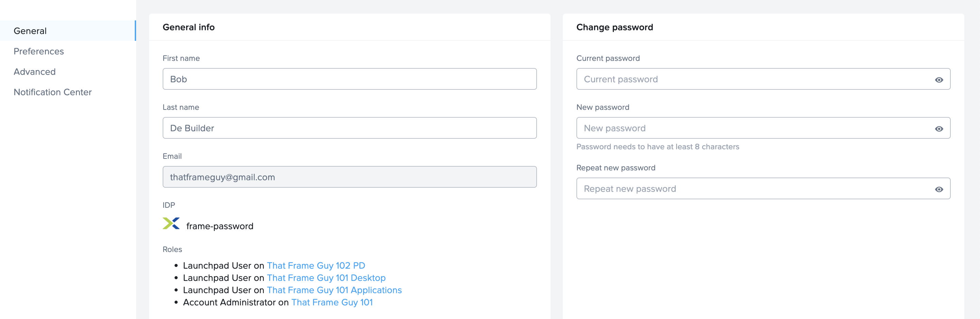Click into the First name field
This screenshot has width=980, height=319.
[x=349, y=79]
